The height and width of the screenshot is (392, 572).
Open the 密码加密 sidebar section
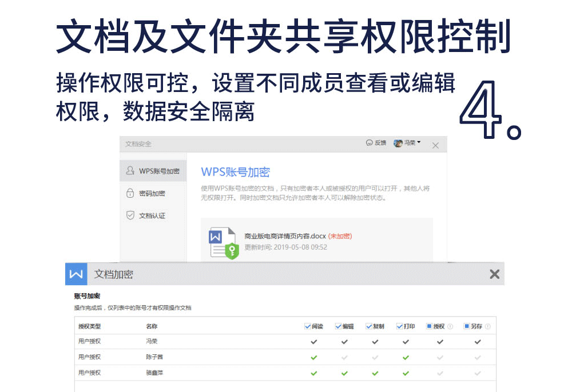(152, 194)
